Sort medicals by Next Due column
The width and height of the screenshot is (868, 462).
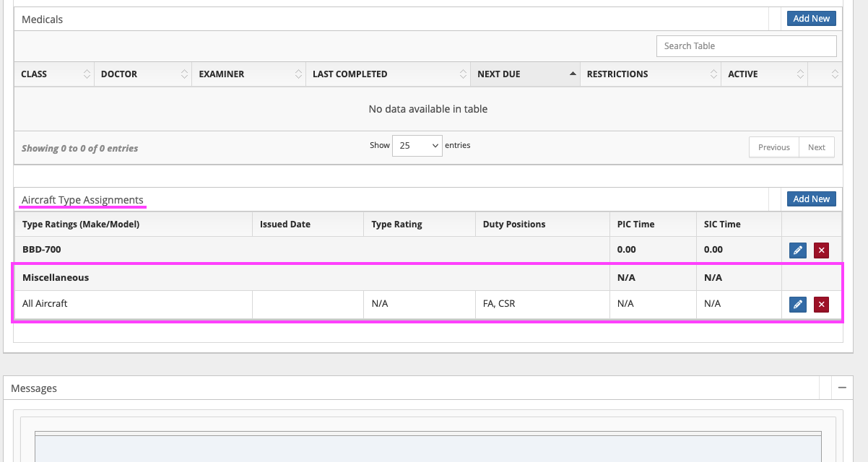pos(525,74)
